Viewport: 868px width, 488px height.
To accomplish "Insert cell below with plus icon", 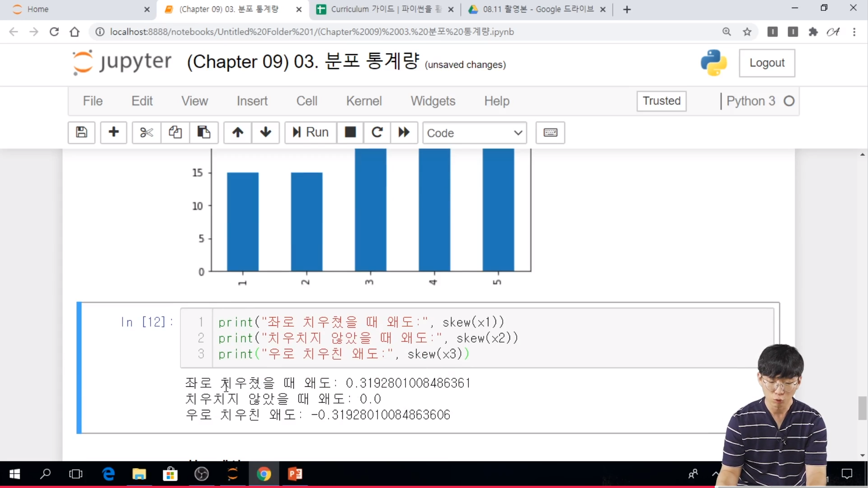I will pyautogui.click(x=113, y=132).
